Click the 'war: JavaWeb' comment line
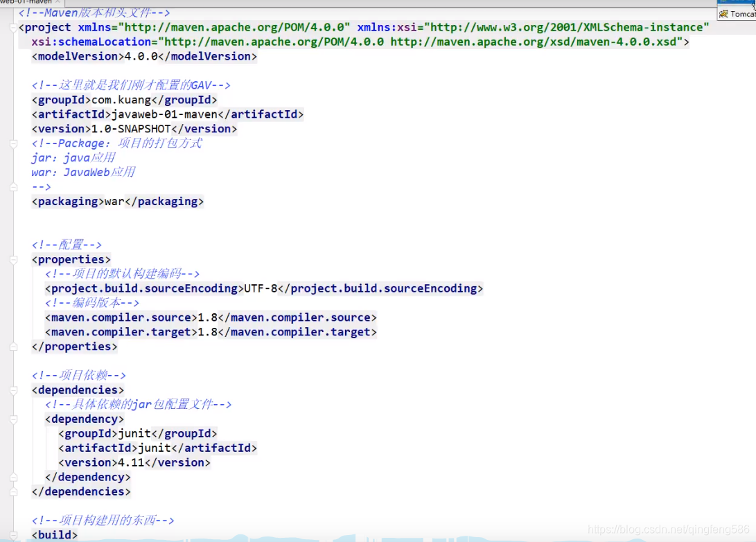The image size is (756, 542). coord(83,172)
